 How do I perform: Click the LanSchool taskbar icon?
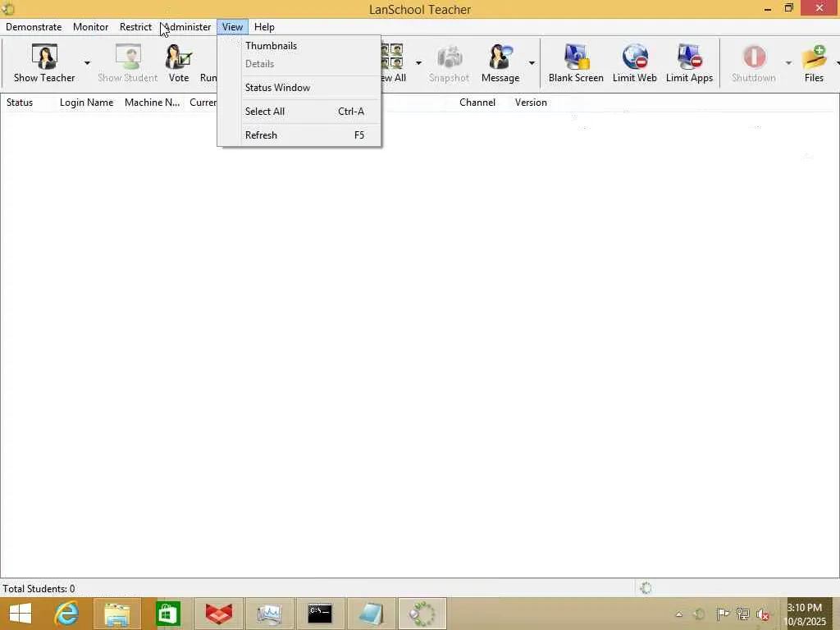click(422, 614)
